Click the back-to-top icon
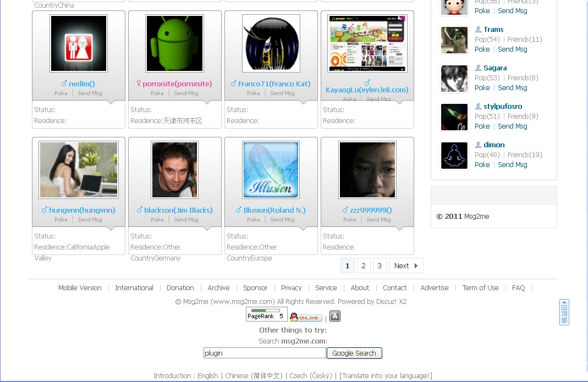Viewport: 588px width, 382px height. click(564, 312)
